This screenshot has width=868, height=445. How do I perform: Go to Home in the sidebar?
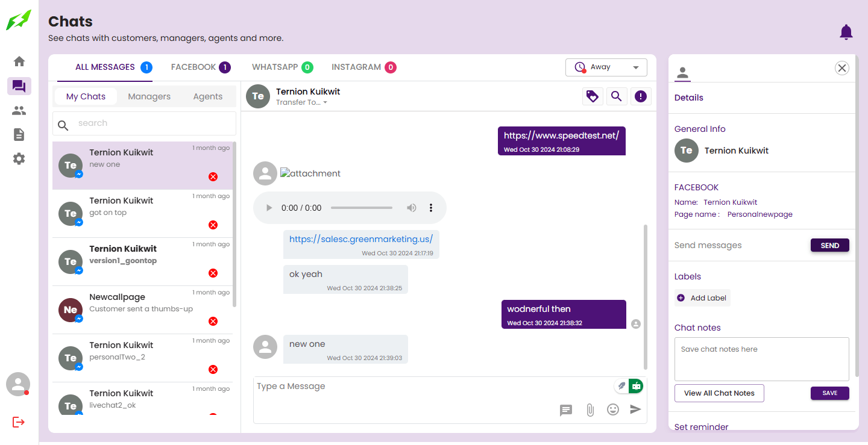[19, 61]
